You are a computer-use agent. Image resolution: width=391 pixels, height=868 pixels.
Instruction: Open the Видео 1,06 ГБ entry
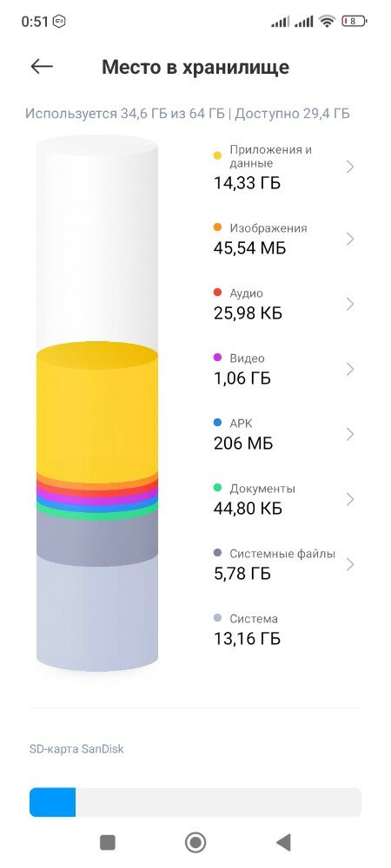coord(283,369)
